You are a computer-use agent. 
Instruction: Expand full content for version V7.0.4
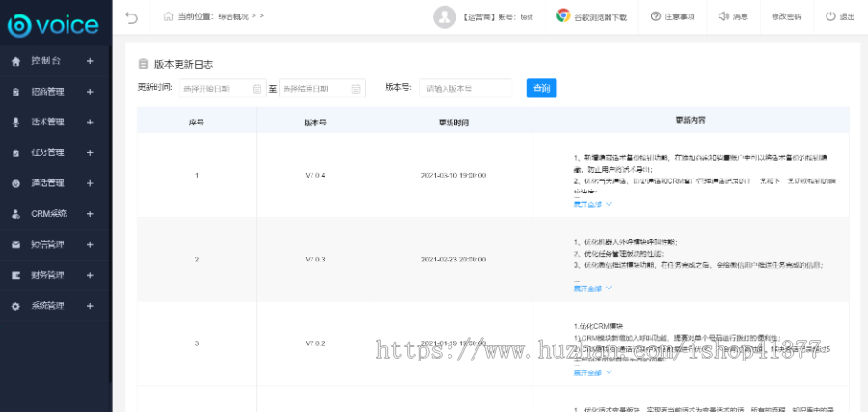pyautogui.click(x=592, y=205)
